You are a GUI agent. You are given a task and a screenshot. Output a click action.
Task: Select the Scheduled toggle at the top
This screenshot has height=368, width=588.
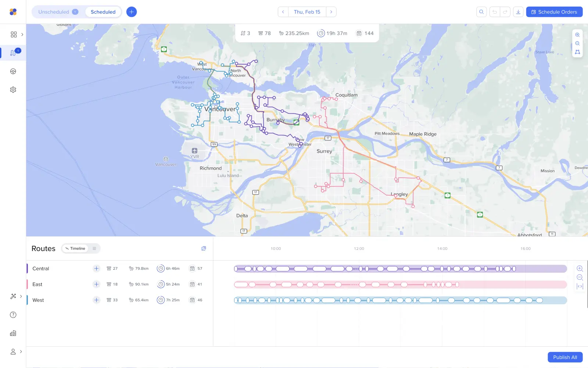pos(103,11)
